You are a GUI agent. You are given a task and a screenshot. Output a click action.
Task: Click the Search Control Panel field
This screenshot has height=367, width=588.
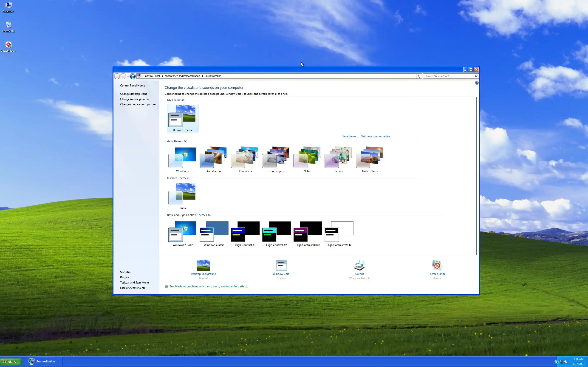[448, 76]
